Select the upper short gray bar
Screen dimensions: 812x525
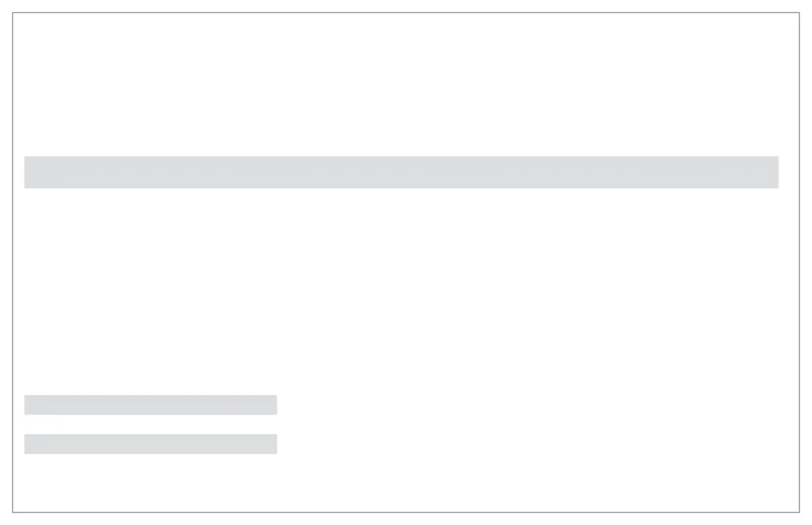pos(151,405)
